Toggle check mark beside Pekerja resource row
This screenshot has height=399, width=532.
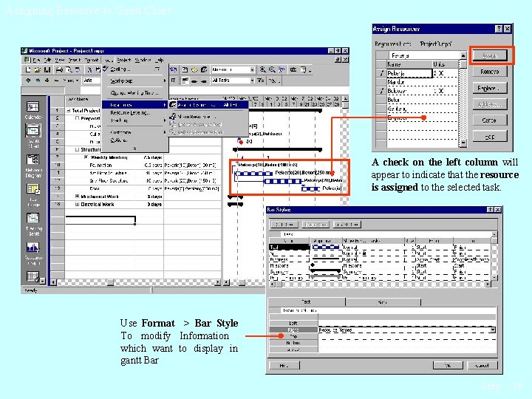click(382, 73)
